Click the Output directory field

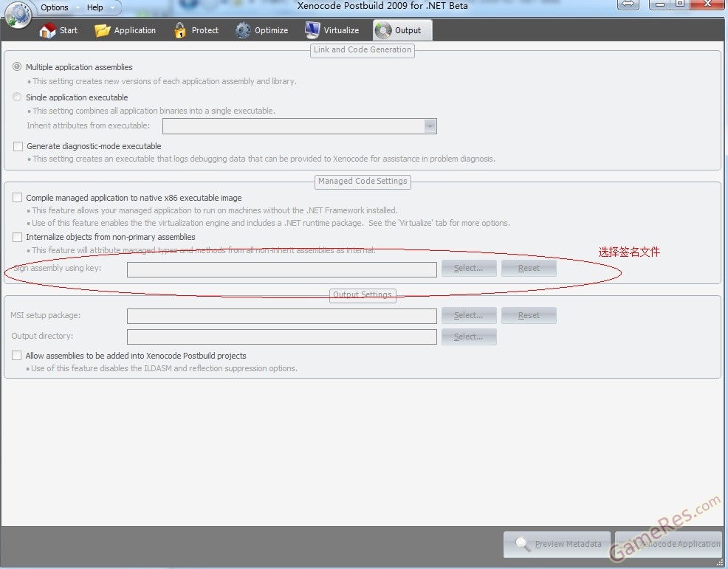point(282,337)
